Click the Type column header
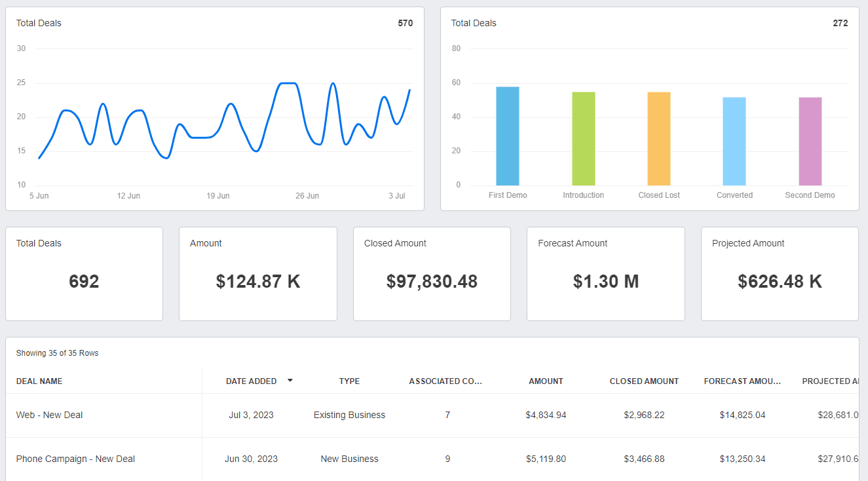 point(349,381)
